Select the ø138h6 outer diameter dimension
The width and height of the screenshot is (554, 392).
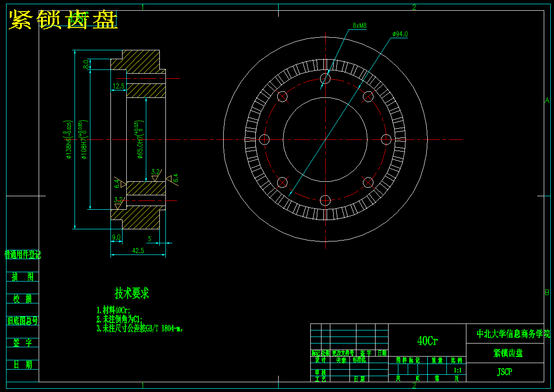[x=69, y=140]
